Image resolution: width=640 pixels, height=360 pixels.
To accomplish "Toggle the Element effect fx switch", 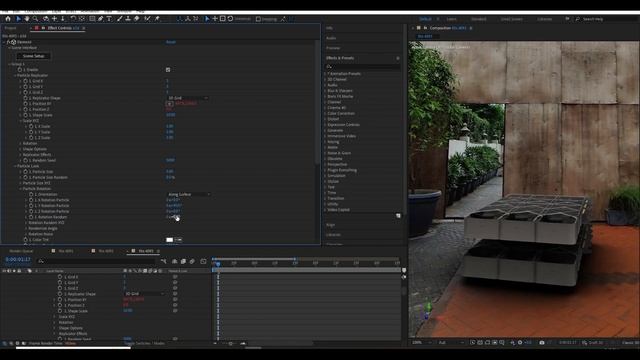I will coord(8,42).
